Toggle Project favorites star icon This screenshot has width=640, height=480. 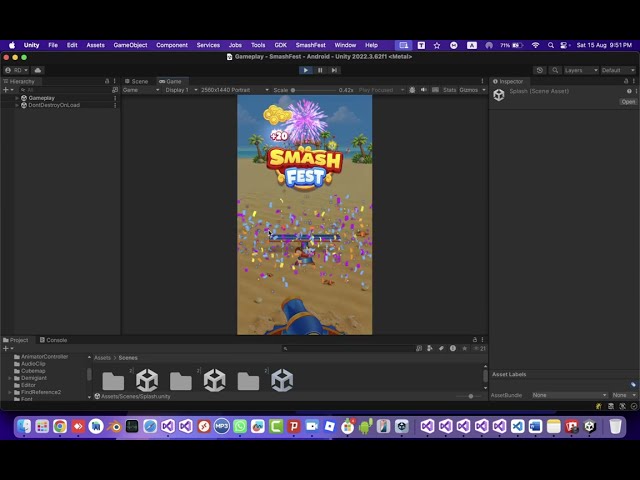point(464,349)
